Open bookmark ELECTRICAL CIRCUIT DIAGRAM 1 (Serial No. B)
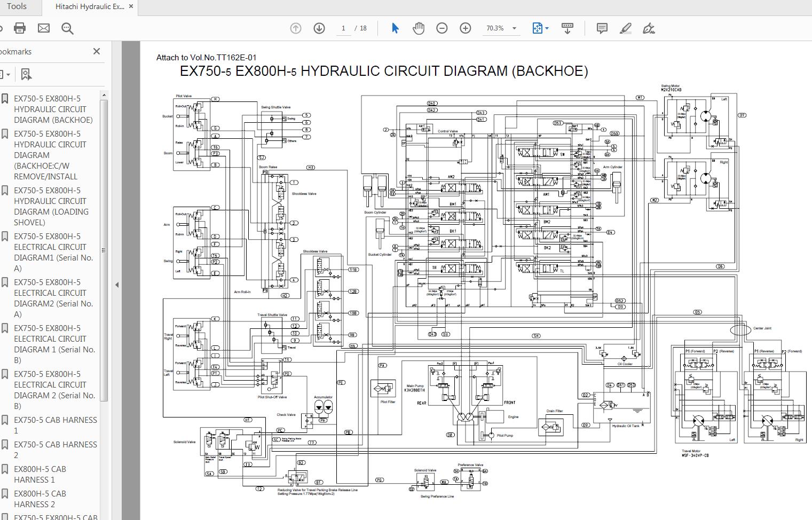 click(54, 344)
